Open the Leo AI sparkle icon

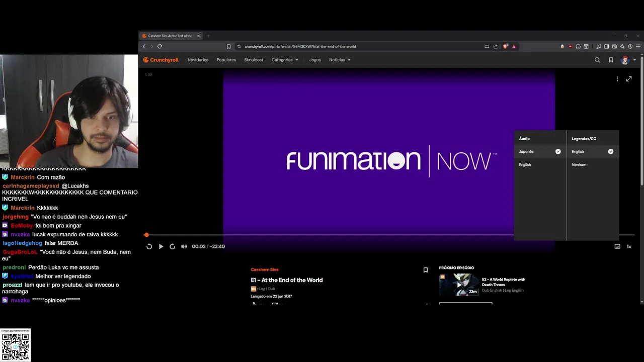(622, 46)
